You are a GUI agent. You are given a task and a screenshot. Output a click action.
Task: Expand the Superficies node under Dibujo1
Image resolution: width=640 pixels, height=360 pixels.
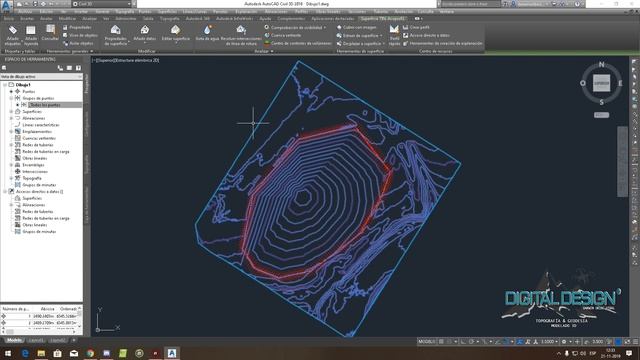pyautogui.click(x=11, y=111)
